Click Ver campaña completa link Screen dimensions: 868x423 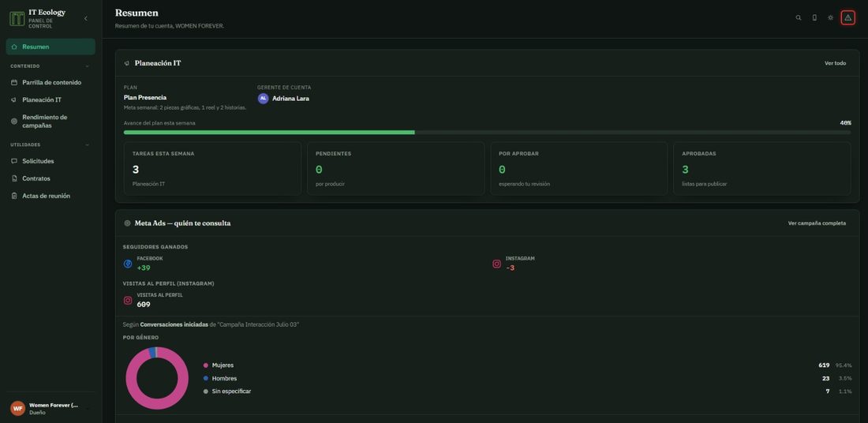tap(817, 223)
